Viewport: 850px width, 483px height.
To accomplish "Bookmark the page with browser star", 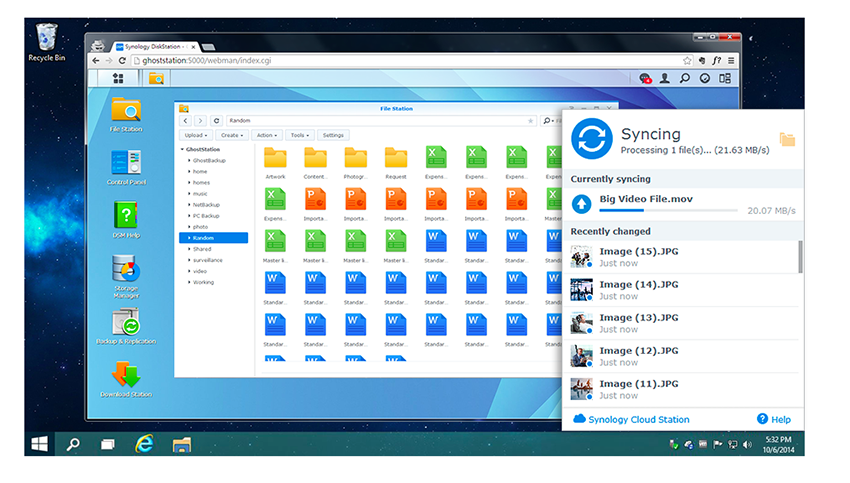I will pos(687,61).
